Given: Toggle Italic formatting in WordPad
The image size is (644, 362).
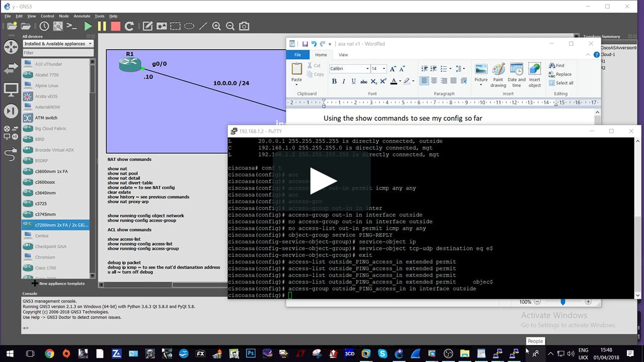Looking at the screenshot, I should (x=344, y=81).
